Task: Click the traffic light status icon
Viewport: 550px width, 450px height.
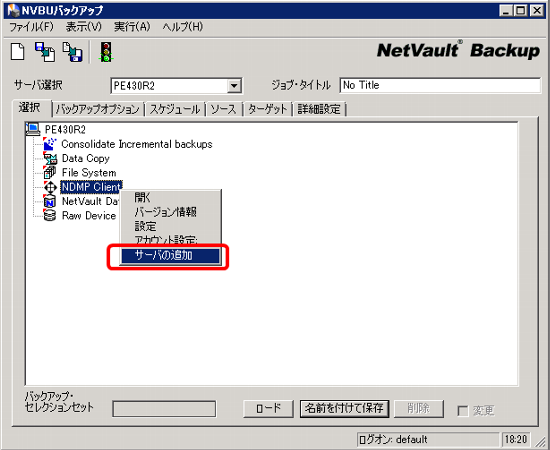Action: coord(106,52)
